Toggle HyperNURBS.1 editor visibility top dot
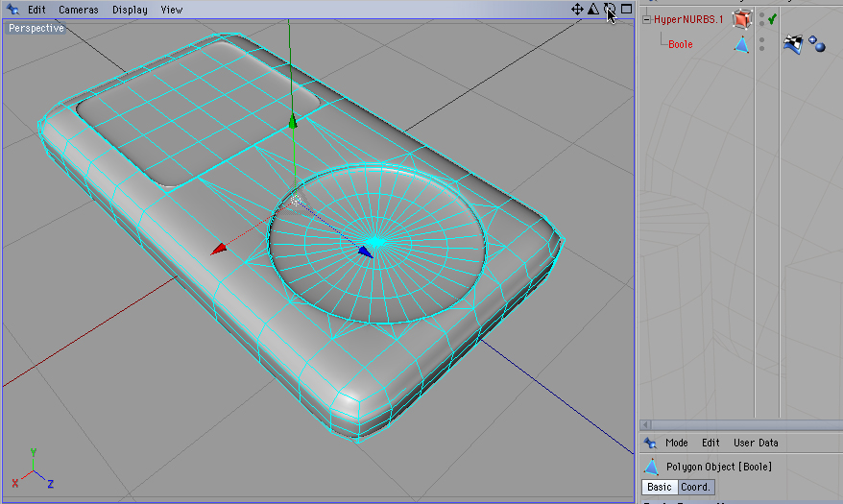The height and width of the screenshot is (504, 843). (x=761, y=15)
